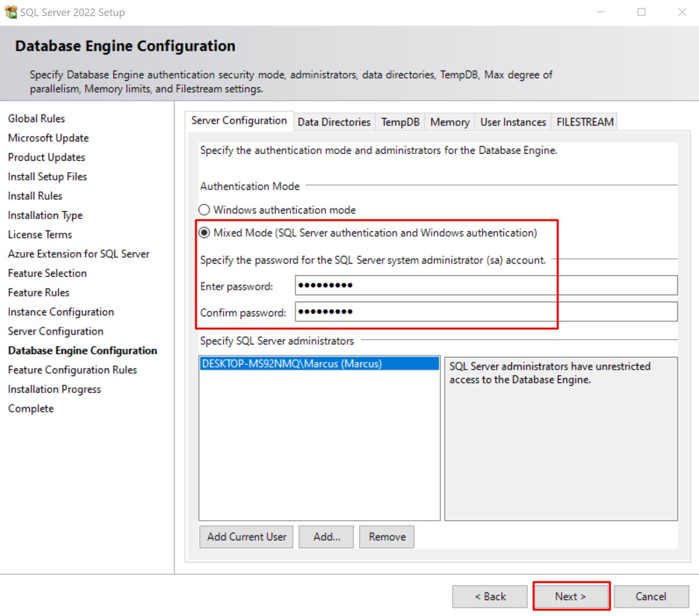Click the SQL Server Setup title bar icon
This screenshot has height=616, width=699.
(x=11, y=12)
